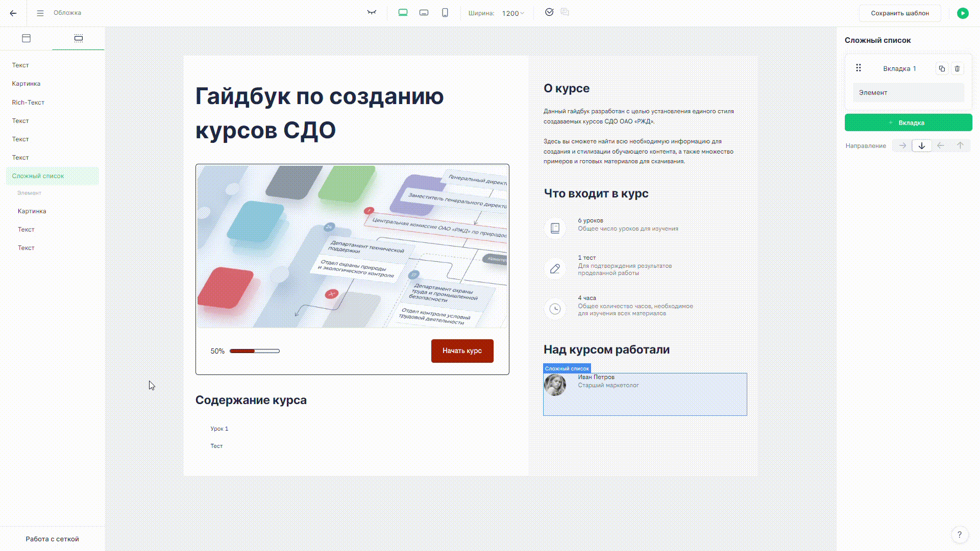The image size is (980, 551).
Task: Click the back arrow icon
Action: pyautogui.click(x=13, y=13)
